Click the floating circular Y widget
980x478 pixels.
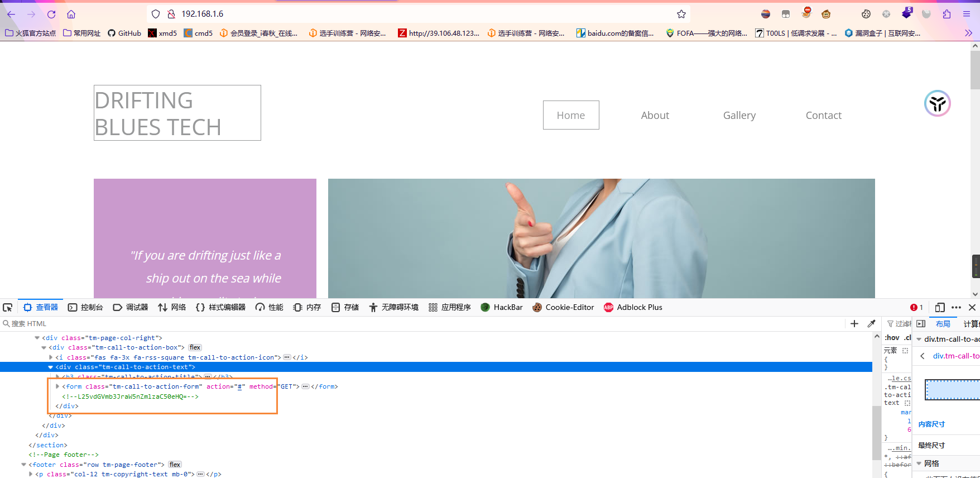click(937, 103)
